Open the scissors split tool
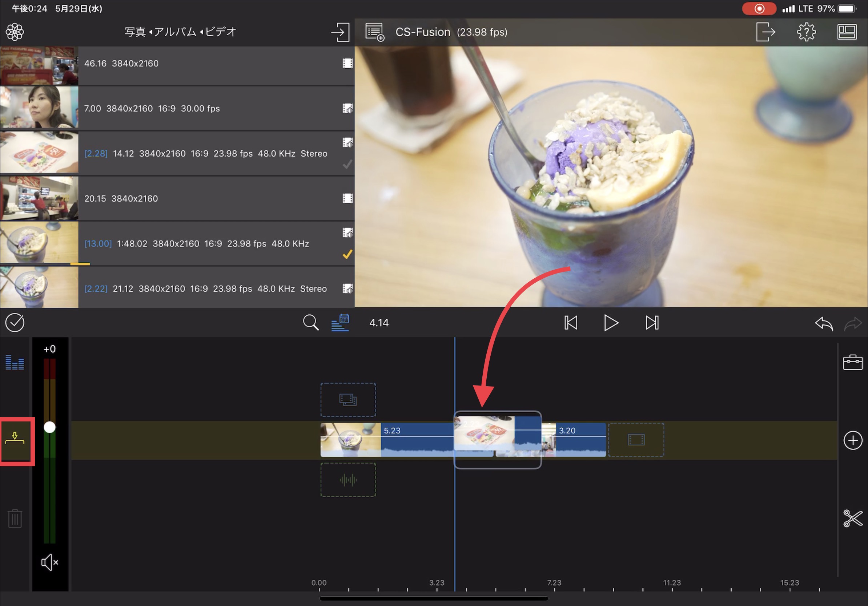Image resolution: width=868 pixels, height=606 pixels. pyautogui.click(x=852, y=518)
